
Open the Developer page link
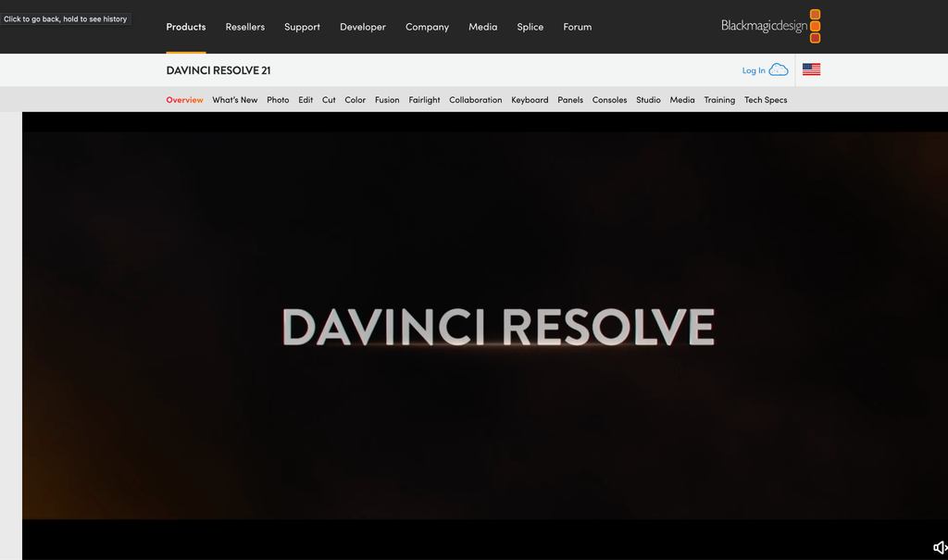[x=363, y=27]
